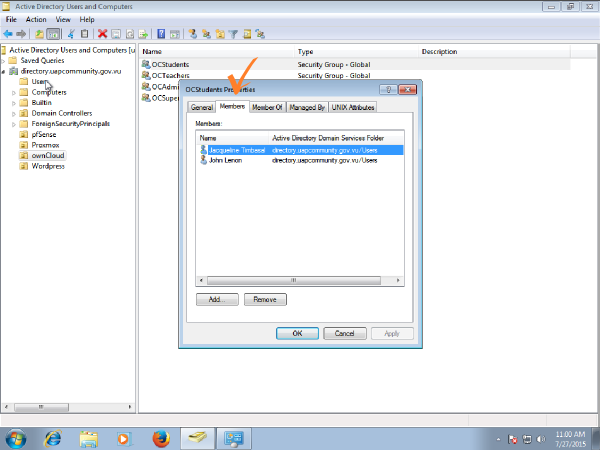Viewport: 600px width, 450px height.
Task: Show hidden system tray icons arrow
Action: tap(498, 439)
